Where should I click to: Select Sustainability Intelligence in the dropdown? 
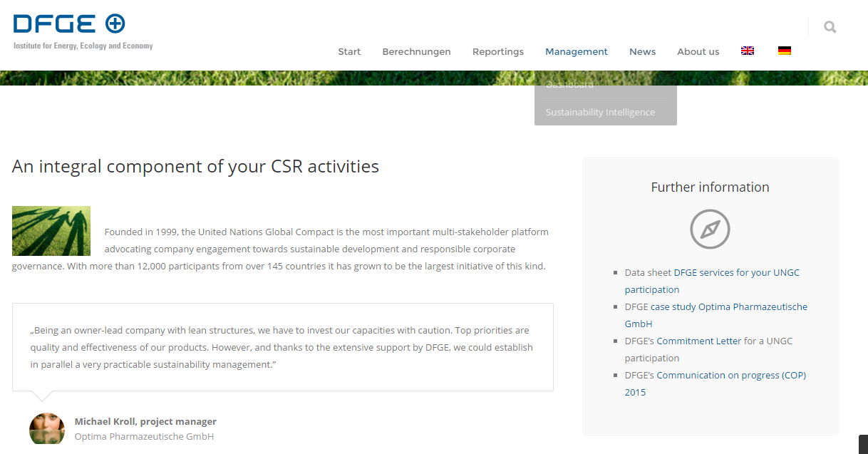(600, 112)
